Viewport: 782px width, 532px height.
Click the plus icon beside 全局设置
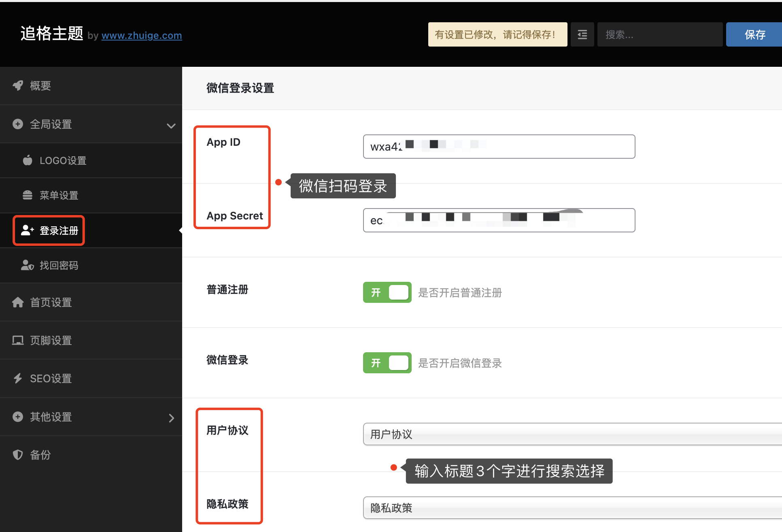[x=18, y=124]
